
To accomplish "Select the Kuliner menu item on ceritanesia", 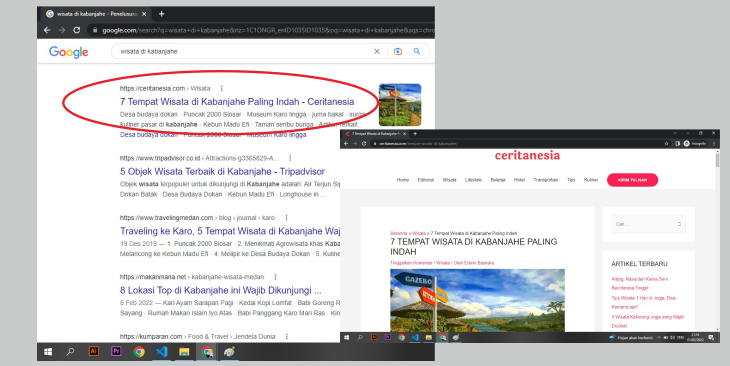I will pos(591,180).
